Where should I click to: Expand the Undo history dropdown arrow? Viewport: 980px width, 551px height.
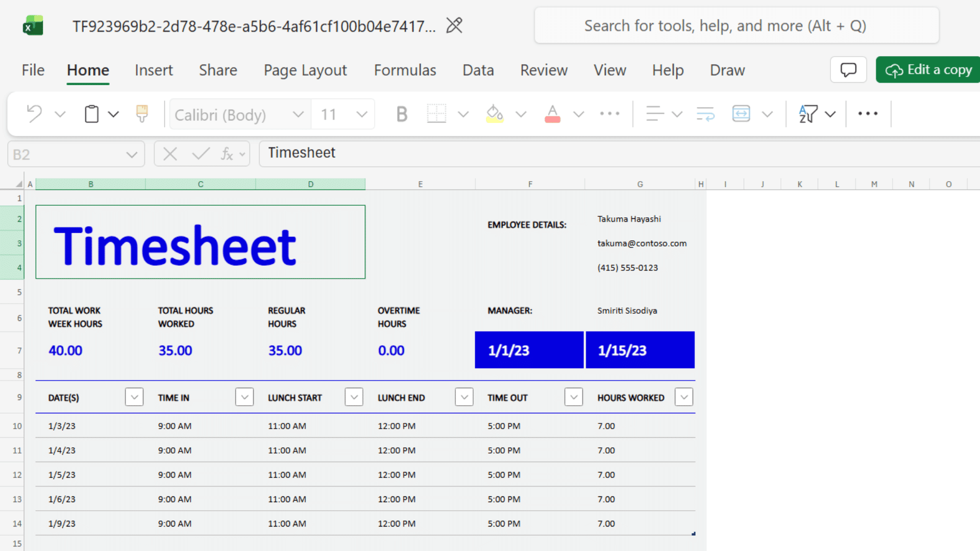point(60,114)
